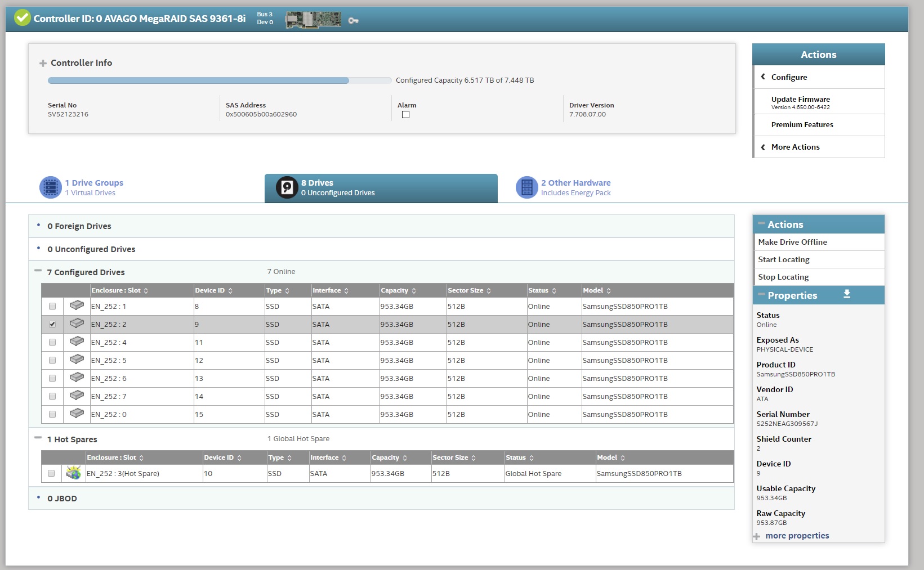Screen dimensions: 924x570
Task: Collapse the Properties panel
Action: tap(761, 294)
